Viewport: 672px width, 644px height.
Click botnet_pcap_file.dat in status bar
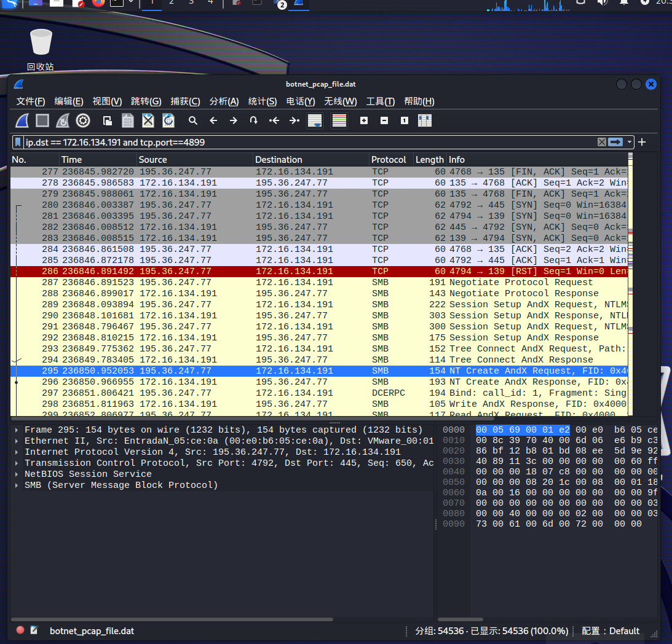pos(92,630)
